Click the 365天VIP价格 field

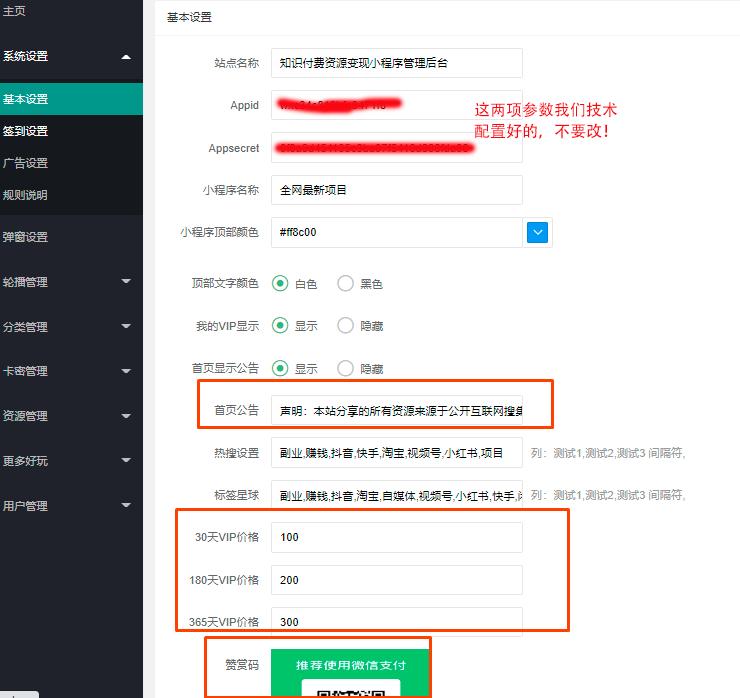pyautogui.click(x=396, y=622)
